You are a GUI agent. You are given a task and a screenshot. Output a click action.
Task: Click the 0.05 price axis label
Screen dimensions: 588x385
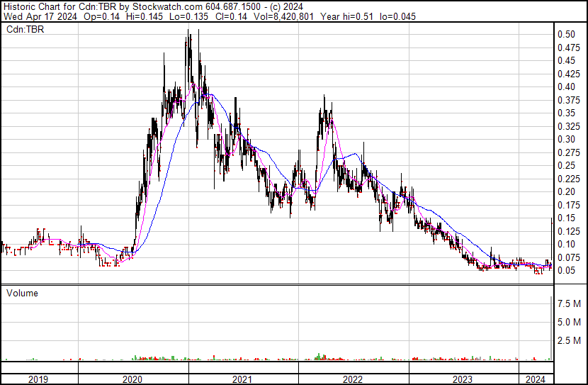pos(566,270)
